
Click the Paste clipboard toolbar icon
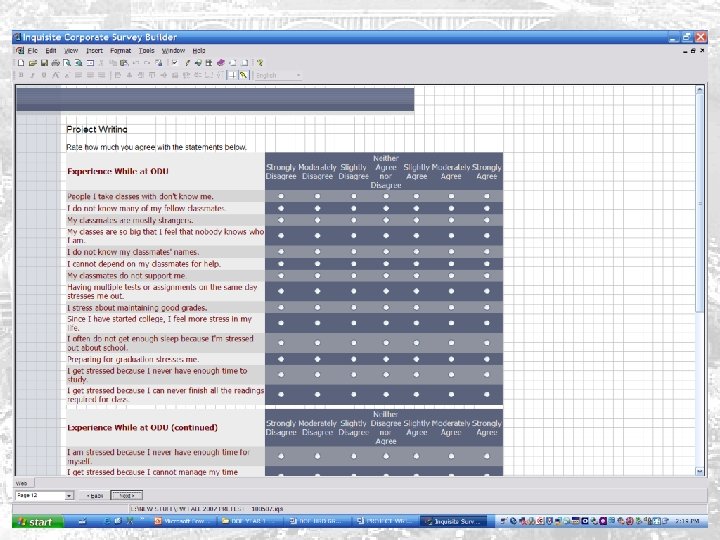[124, 63]
